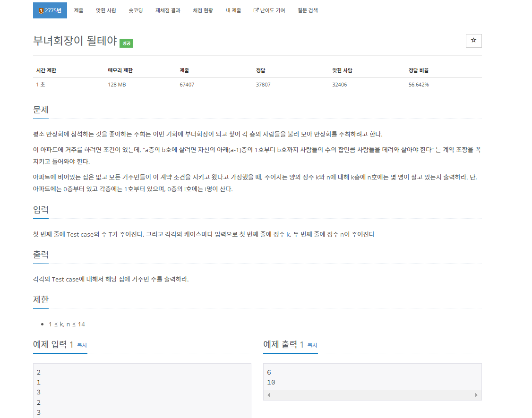
Task: Click the 맞힌 사람 column header in stats table
Action: (x=343, y=70)
